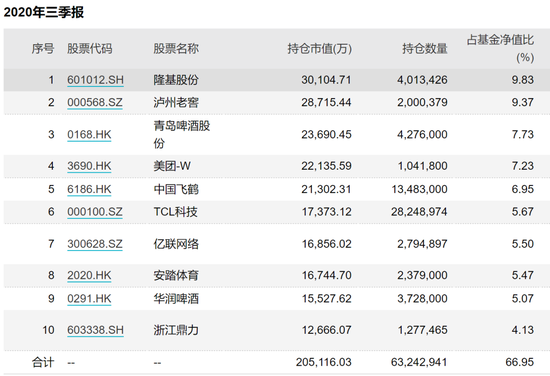
Task: Visit the 0291.HK stock code link
Action: [89, 298]
